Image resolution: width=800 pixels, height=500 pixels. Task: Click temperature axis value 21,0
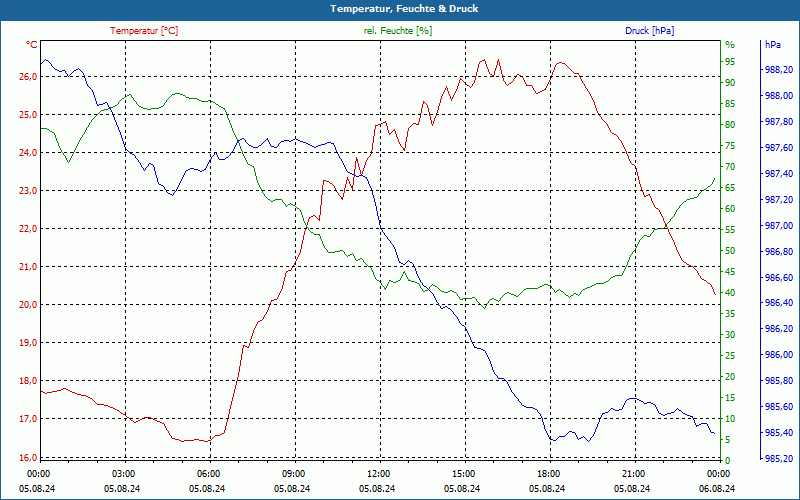click(29, 266)
